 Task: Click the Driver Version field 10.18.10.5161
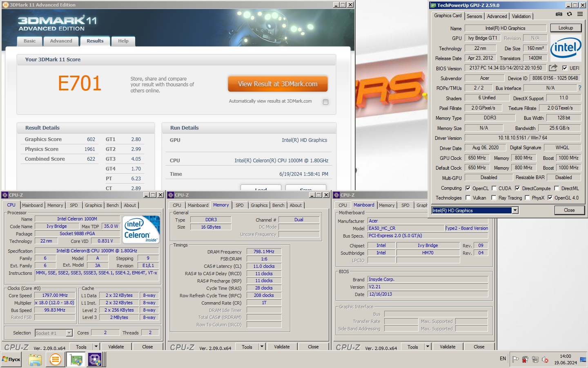(x=523, y=138)
